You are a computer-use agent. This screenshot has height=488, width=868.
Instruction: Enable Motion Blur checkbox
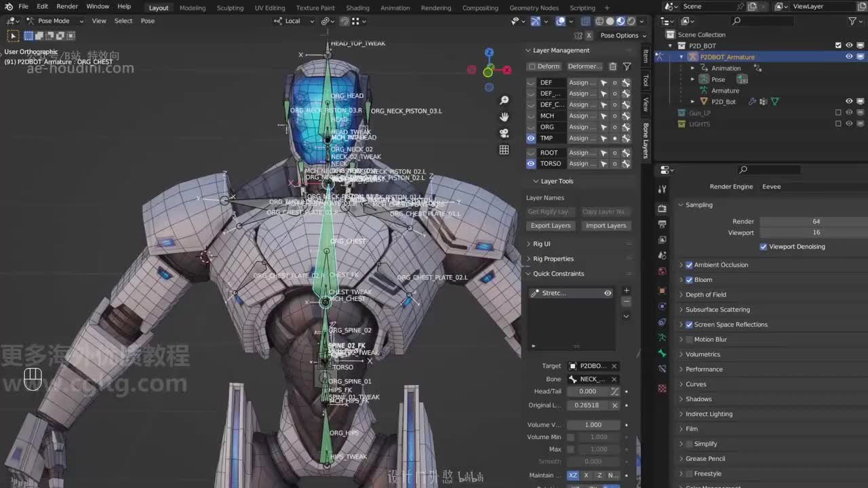689,340
